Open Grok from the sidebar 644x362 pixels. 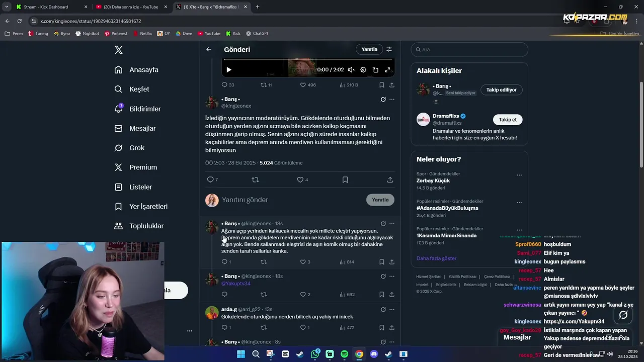point(129,148)
